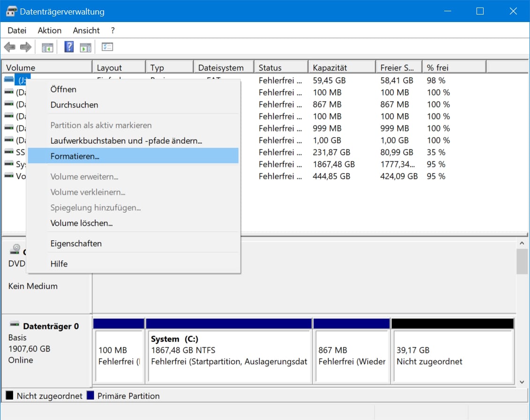Click greyed Partition als aktiv markieren
This screenshot has height=420, width=530.
coord(133,125)
